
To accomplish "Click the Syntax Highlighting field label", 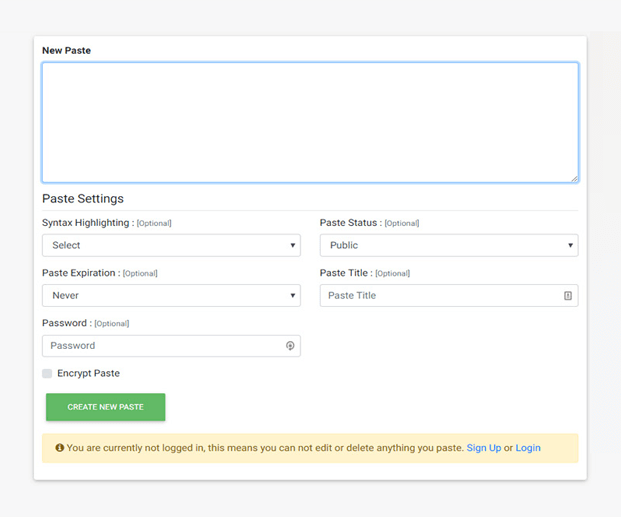I will (87, 223).
